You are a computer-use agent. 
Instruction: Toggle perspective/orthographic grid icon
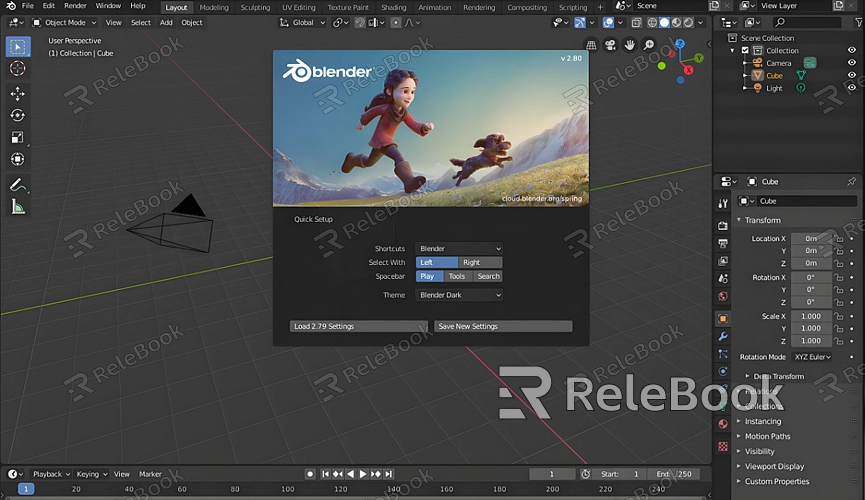pos(591,45)
